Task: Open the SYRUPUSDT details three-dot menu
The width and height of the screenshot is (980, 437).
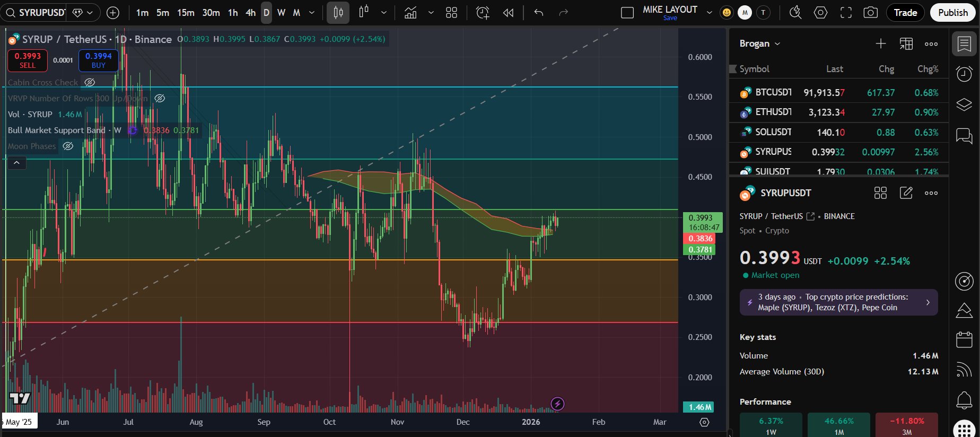Action: tap(931, 193)
